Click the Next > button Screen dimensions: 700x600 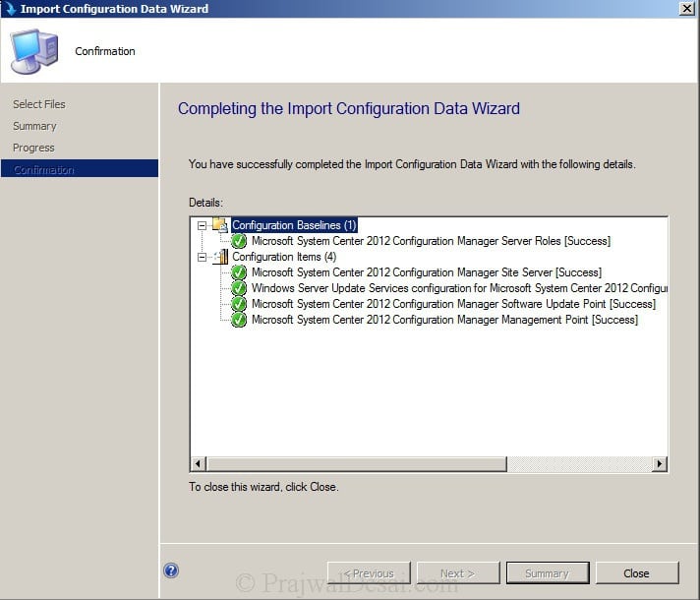(x=458, y=573)
